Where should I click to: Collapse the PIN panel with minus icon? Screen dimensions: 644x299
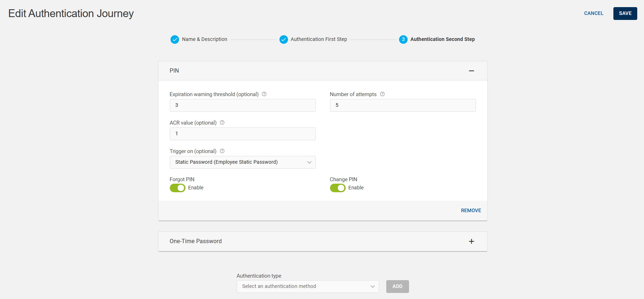(471, 71)
